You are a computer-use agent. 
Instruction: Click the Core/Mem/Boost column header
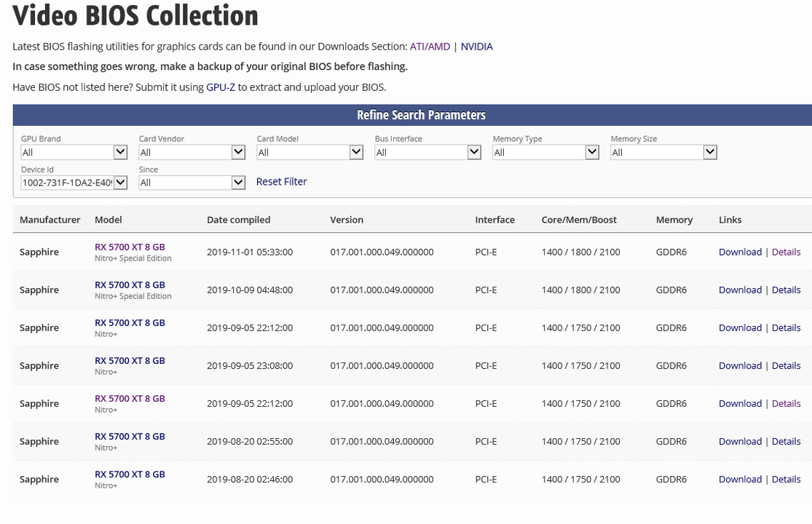(579, 220)
